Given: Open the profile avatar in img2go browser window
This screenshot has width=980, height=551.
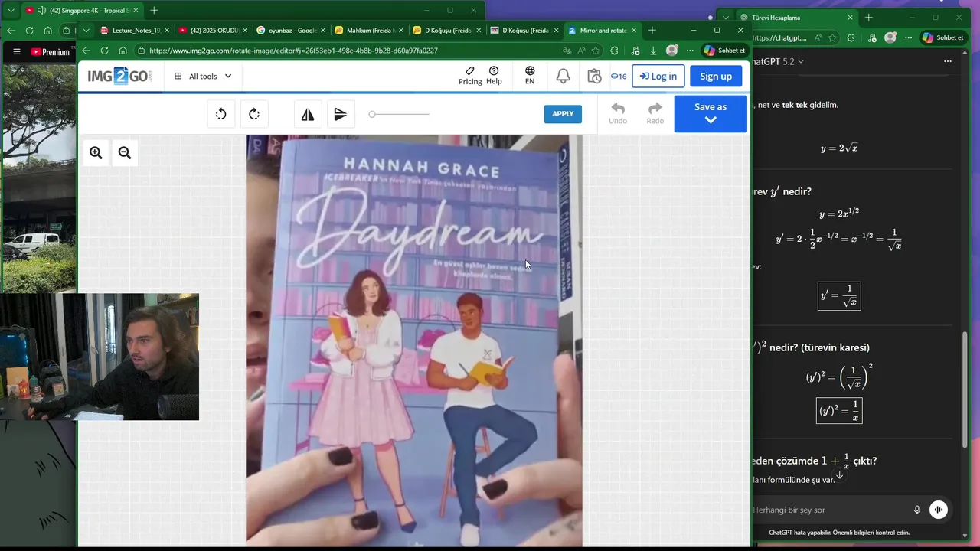Looking at the screenshot, I should pos(671,51).
